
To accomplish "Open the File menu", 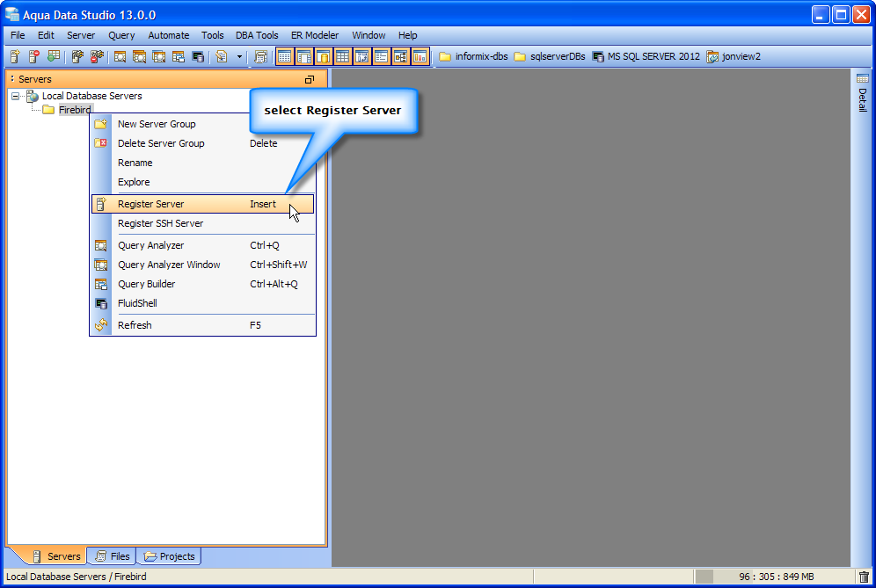I will [x=18, y=35].
